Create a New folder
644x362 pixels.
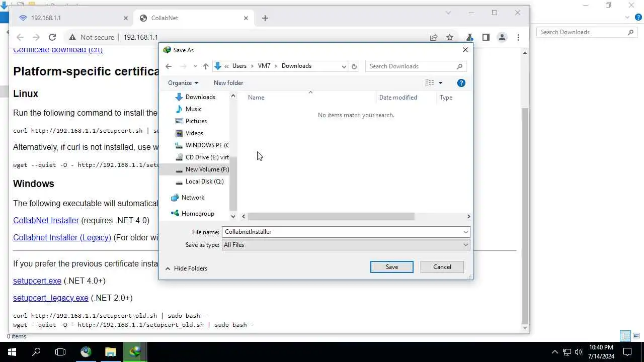point(228,83)
